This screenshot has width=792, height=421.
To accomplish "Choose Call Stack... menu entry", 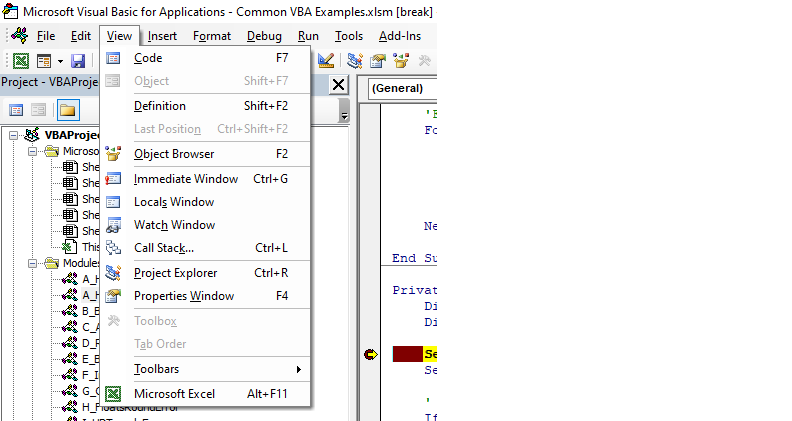I will pos(205,248).
